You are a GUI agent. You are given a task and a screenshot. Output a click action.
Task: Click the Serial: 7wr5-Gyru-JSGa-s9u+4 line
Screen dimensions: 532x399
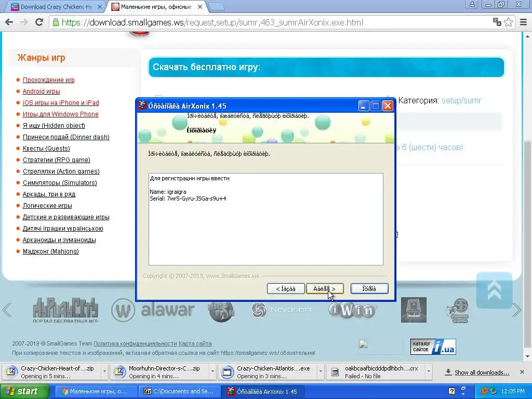188,198
